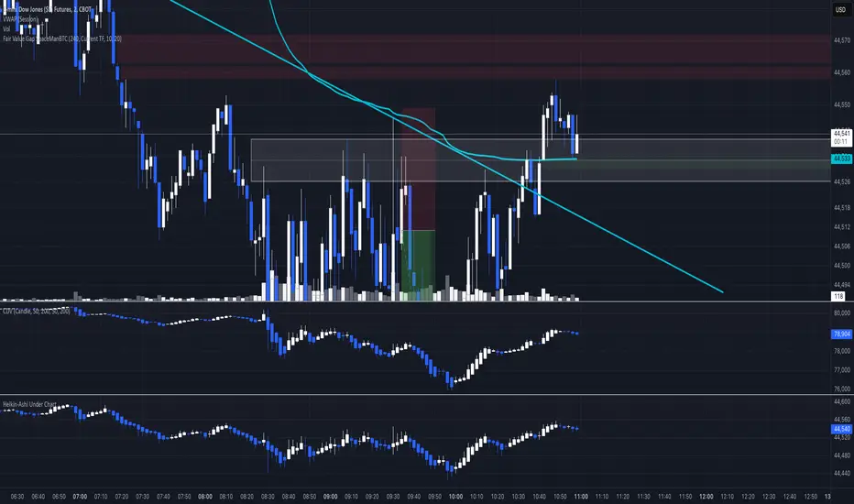Select the red short position zone
854x504 pixels.
tap(418, 169)
